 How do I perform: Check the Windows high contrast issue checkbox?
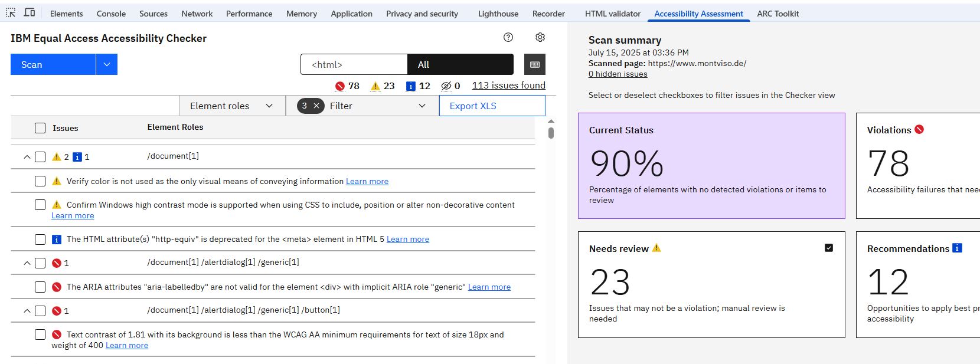pos(40,205)
